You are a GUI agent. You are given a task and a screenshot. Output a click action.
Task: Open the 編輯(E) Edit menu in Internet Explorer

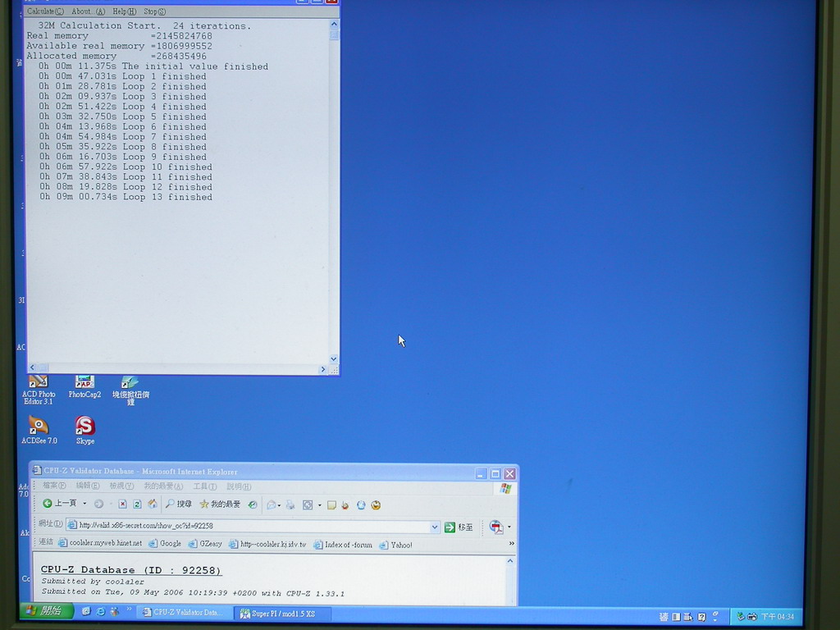(87, 486)
